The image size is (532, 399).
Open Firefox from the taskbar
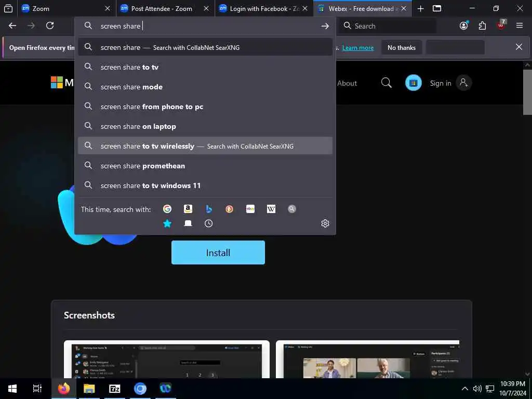[x=64, y=388]
